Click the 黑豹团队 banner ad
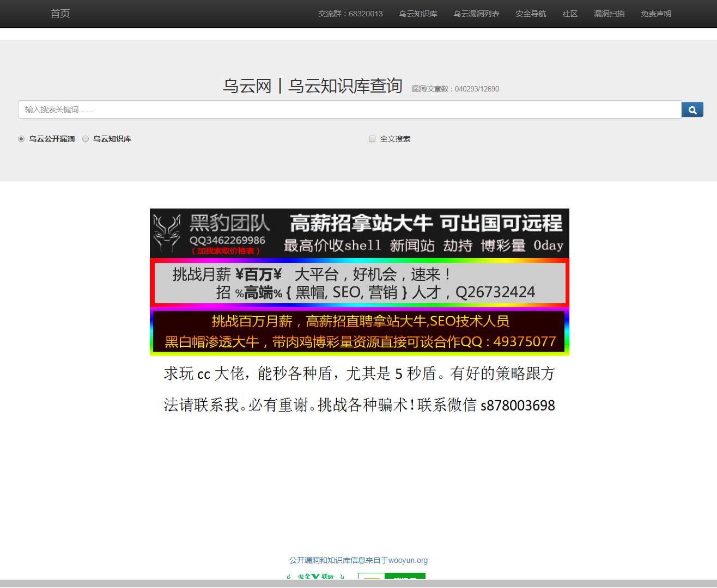 (360, 233)
